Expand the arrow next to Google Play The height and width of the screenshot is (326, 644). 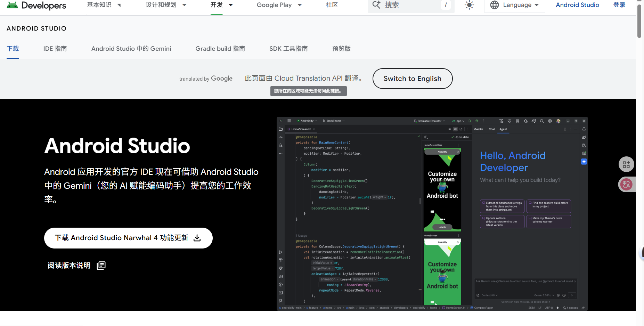tap(300, 5)
